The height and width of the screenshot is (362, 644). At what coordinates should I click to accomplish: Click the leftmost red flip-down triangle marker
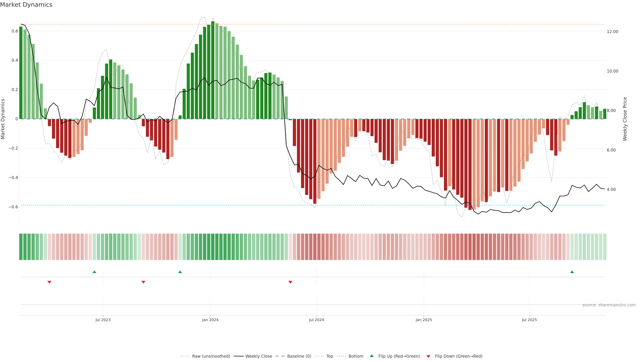coord(49,282)
